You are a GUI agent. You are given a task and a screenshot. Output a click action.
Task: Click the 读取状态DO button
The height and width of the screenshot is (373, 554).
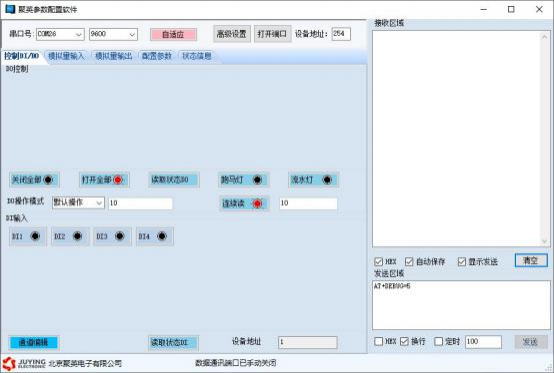point(174,179)
